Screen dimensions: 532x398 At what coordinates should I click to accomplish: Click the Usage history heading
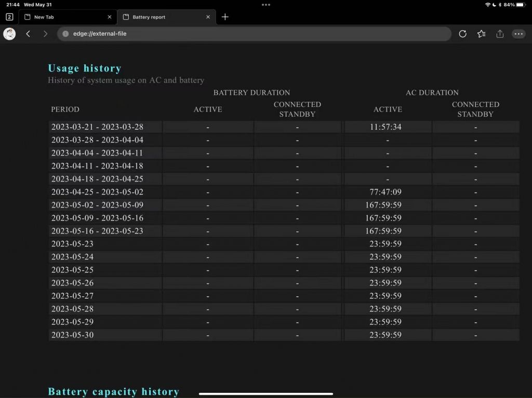tap(85, 68)
